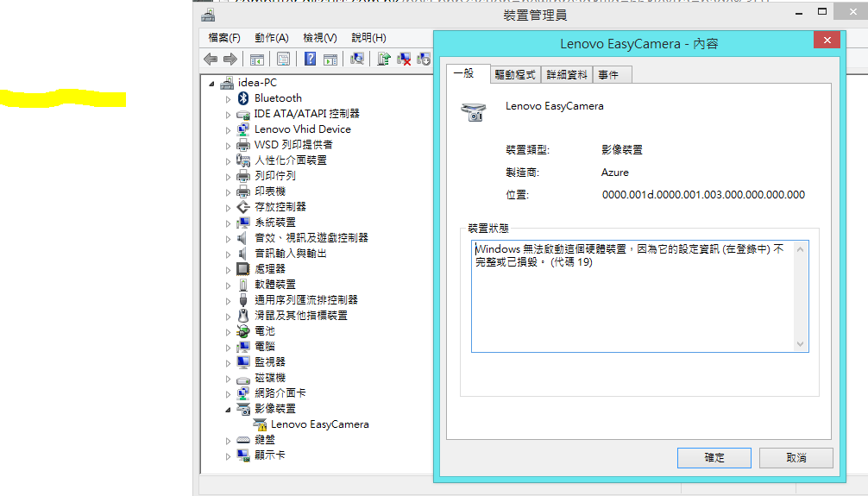Collapse the idea-PC root node
Screen dimensions: 868x496
click(211, 84)
